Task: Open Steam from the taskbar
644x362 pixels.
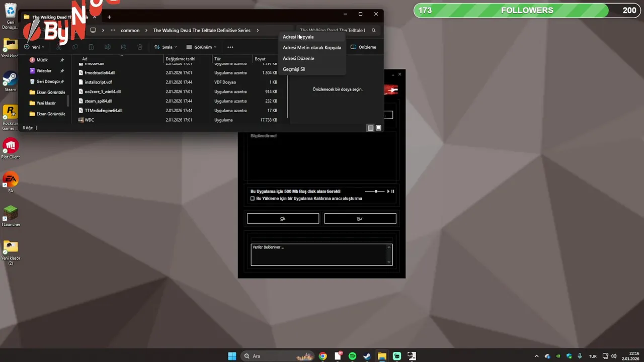Action: (367, 356)
